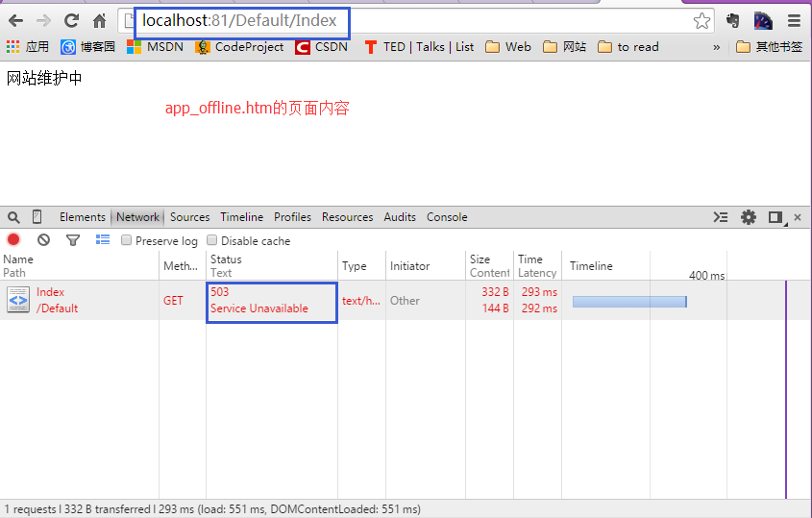Viewport: 812px width, 518px height.
Task: Sort by the Size column header
Action: click(x=489, y=266)
